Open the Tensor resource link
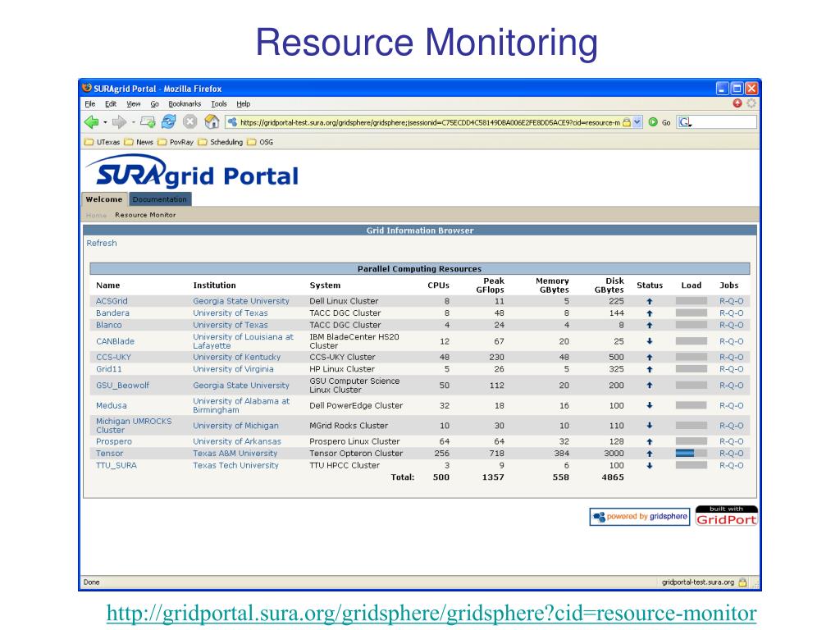 (x=109, y=453)
